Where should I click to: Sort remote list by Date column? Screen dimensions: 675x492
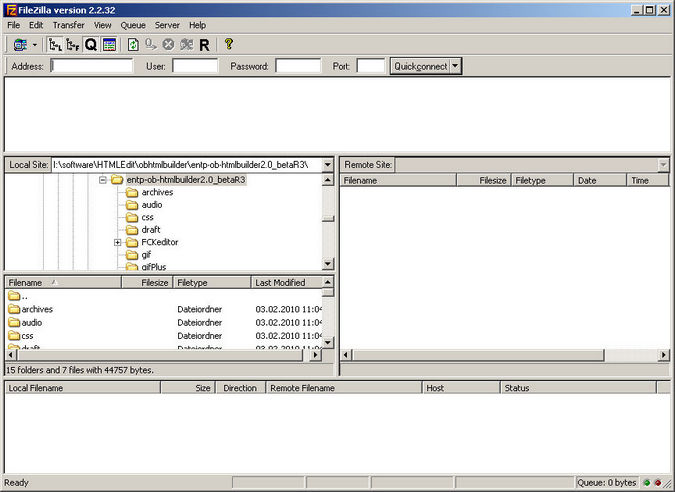pyautogui.click(x=600, y=180)
